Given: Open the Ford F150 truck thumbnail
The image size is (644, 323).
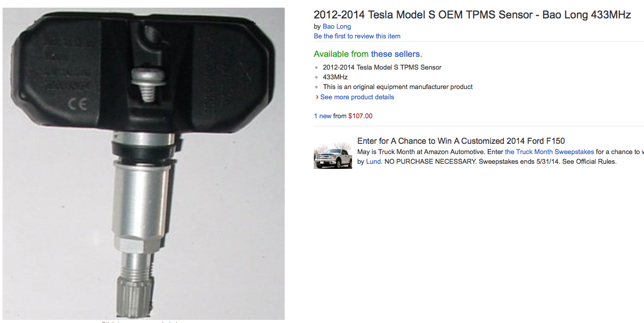Looking at the screenshot, I should [333, 156].
